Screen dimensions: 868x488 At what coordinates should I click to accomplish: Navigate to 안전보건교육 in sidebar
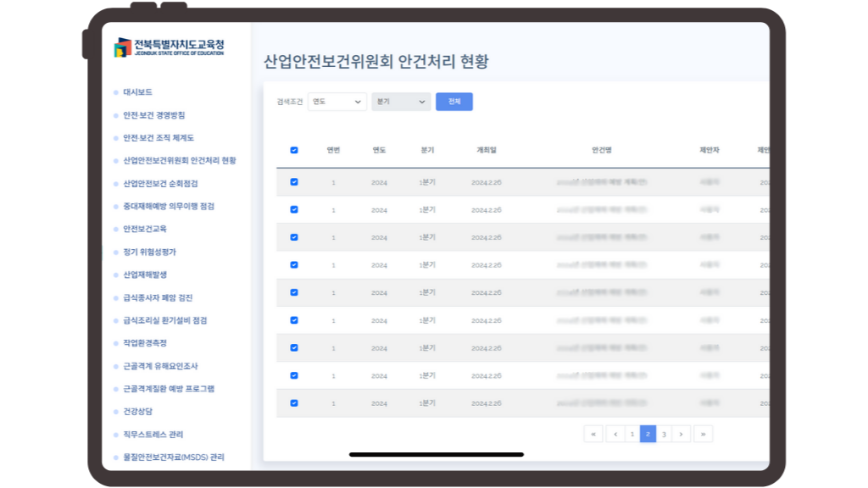145,230
